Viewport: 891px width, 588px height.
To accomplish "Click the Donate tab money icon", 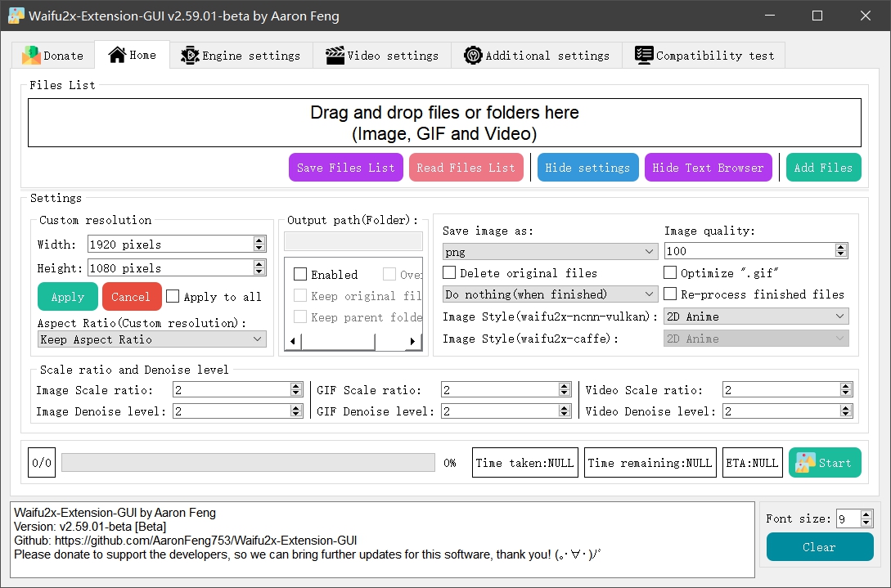I will coord(31,55).
